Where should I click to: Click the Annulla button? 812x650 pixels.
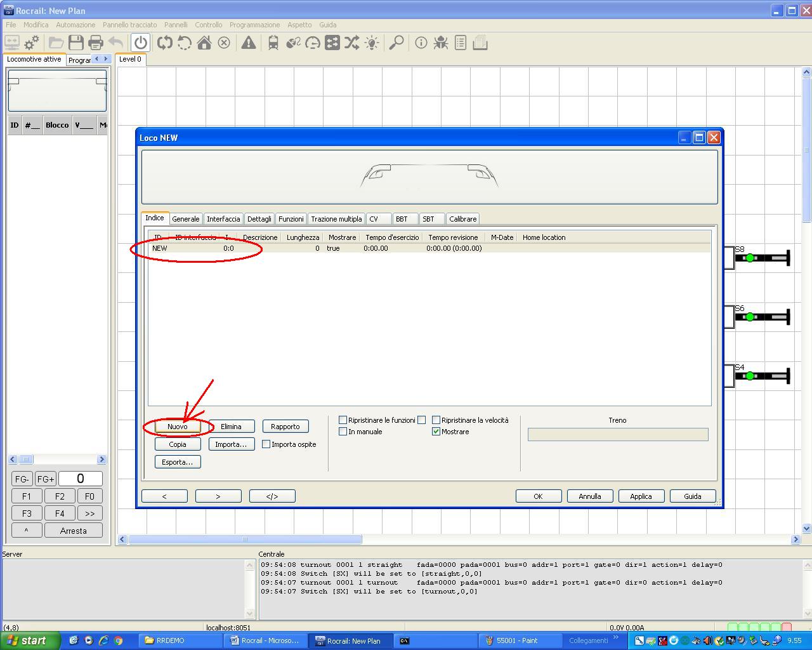tap(590, 496)
